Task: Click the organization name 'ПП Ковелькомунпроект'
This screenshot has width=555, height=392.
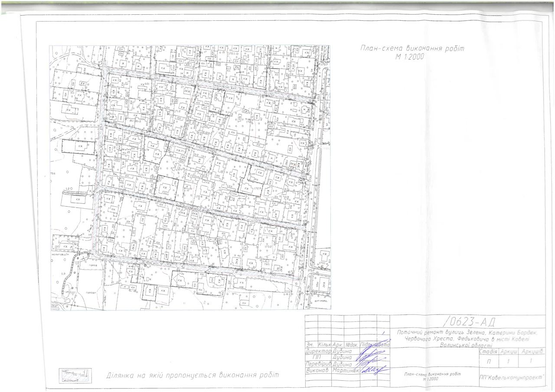Action: point(512,377)
